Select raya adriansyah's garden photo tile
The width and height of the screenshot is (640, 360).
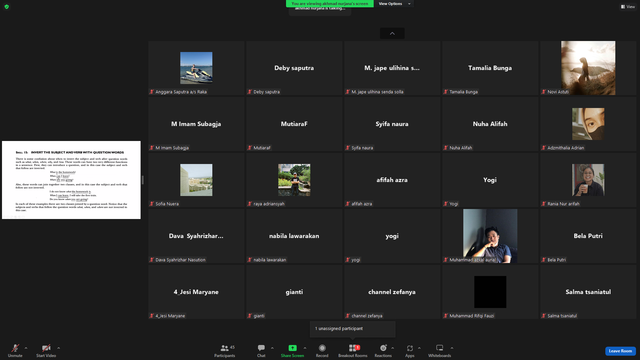click(x=294, y=180)
